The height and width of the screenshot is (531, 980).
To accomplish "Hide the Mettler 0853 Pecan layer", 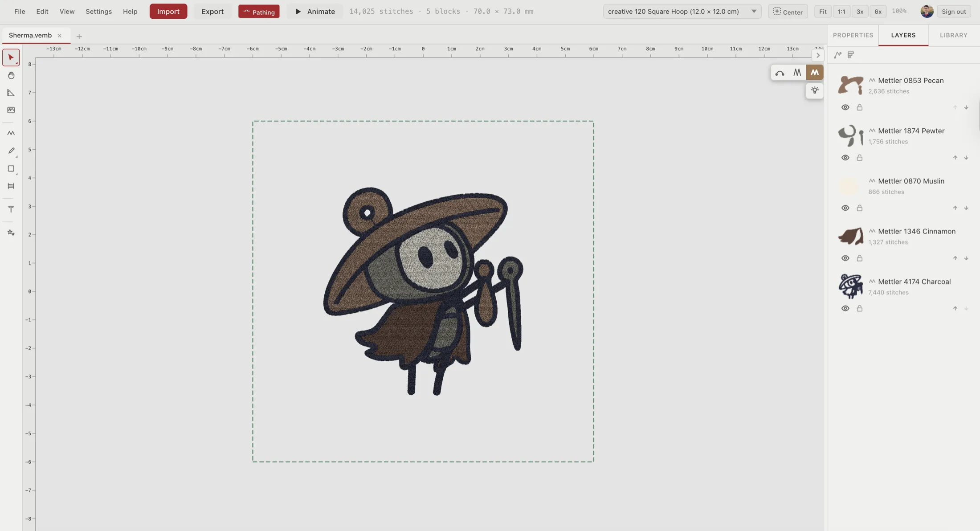I will [845, 107].
